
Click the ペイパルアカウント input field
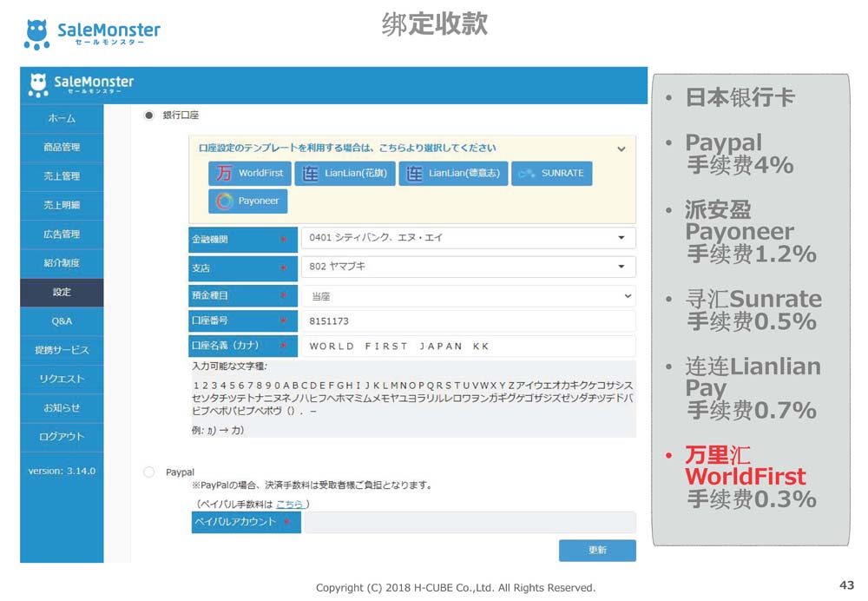point(470,522)
